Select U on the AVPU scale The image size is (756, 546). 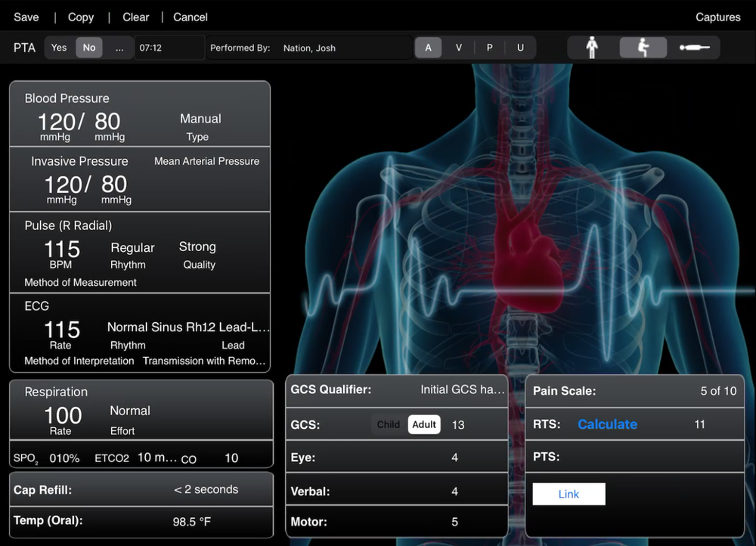[520, 47]
